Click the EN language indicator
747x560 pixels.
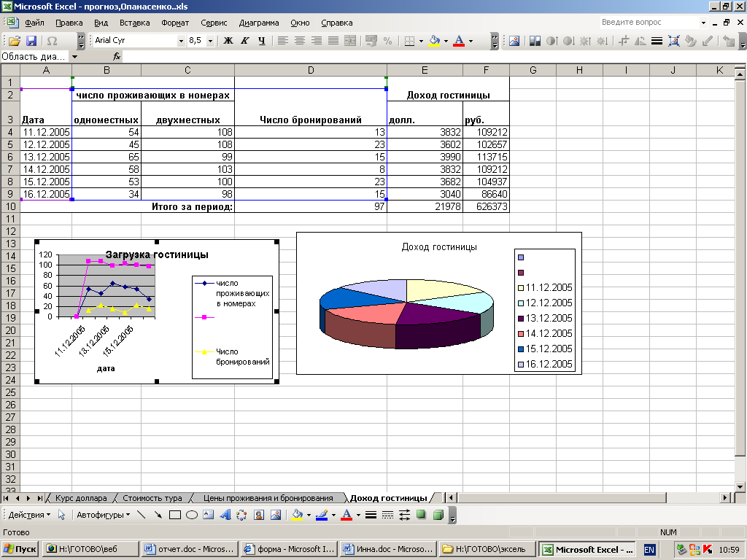click(649, 550)
